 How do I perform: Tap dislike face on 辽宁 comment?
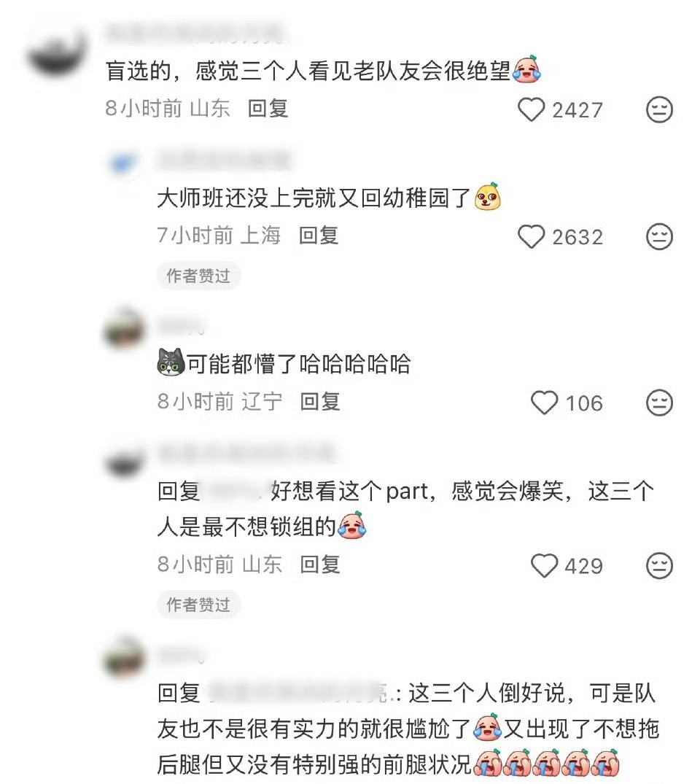(659, 403)
